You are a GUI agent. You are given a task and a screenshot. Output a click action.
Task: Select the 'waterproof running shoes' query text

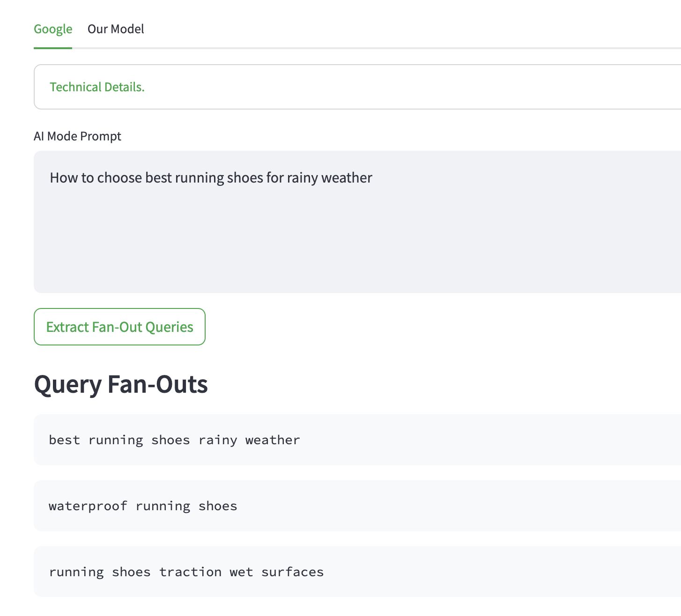click(143, 506)
